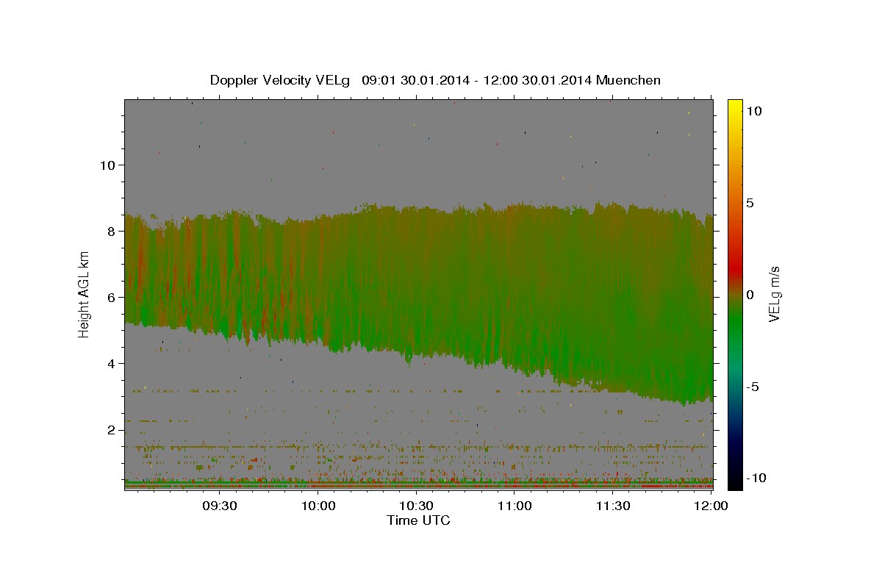Click the 'Time UTC' axis title
This screenshot has width=882, height=588.
418,520
